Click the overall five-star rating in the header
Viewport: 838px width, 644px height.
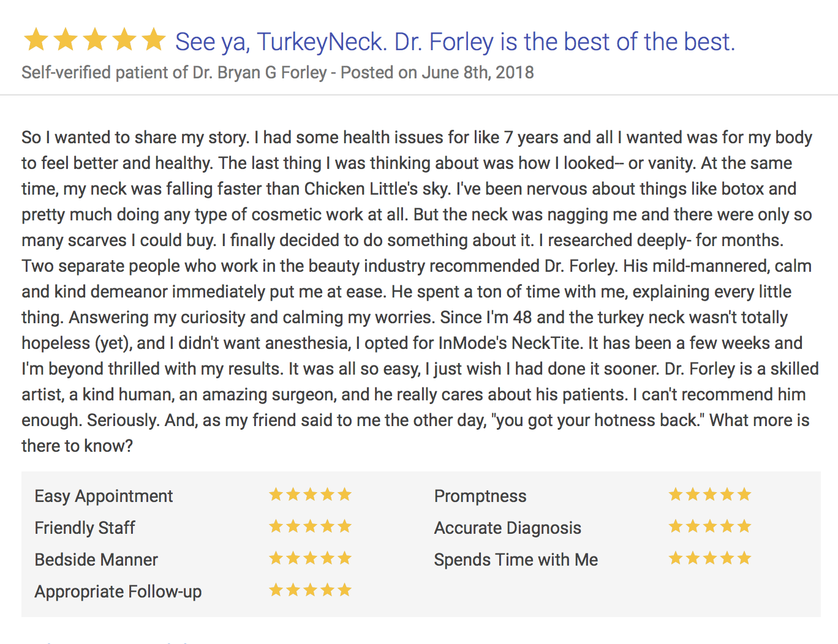[95, 40]
